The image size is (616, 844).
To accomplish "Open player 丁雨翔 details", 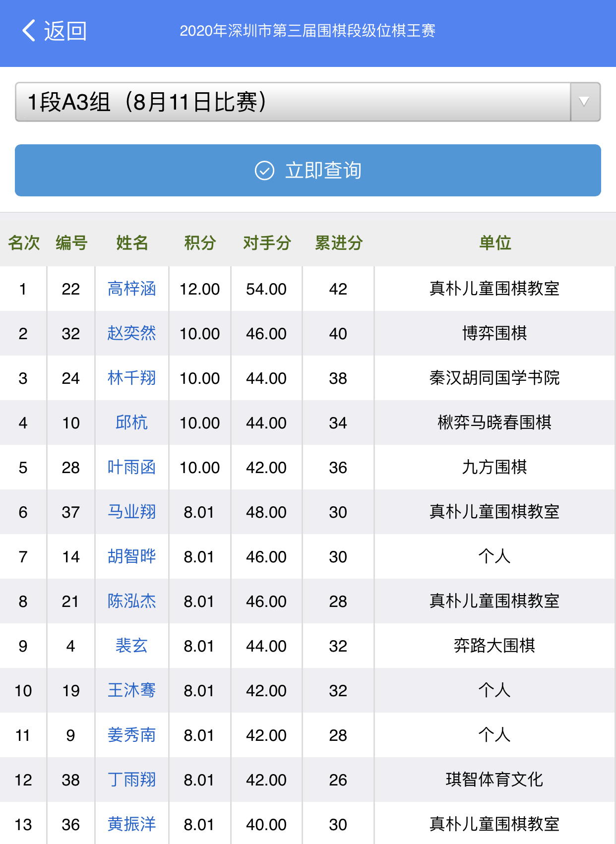I will [131, 780].
